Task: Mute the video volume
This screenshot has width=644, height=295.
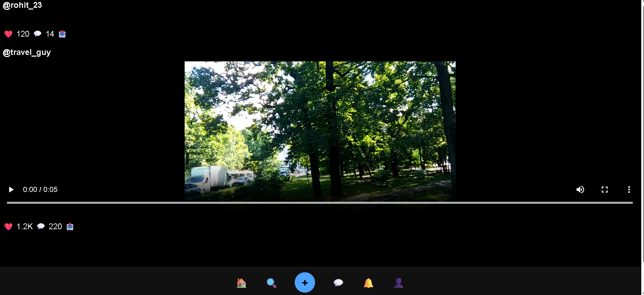Action: click(580, 190)
